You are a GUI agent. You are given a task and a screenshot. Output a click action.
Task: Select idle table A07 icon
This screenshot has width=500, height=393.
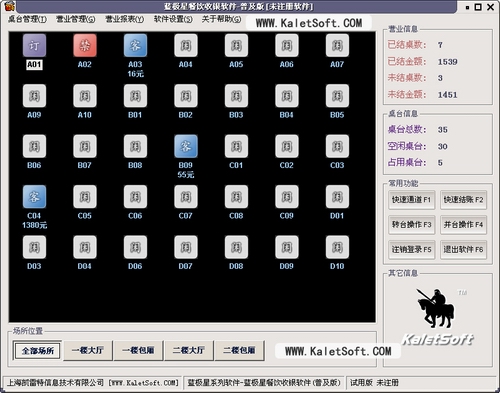point(337,45)
